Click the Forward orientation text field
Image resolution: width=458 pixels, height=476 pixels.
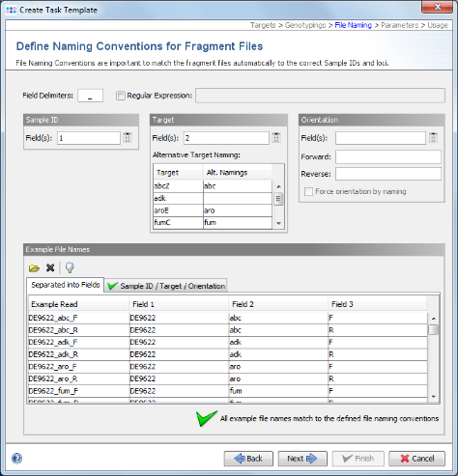click(x=388, y=156)
